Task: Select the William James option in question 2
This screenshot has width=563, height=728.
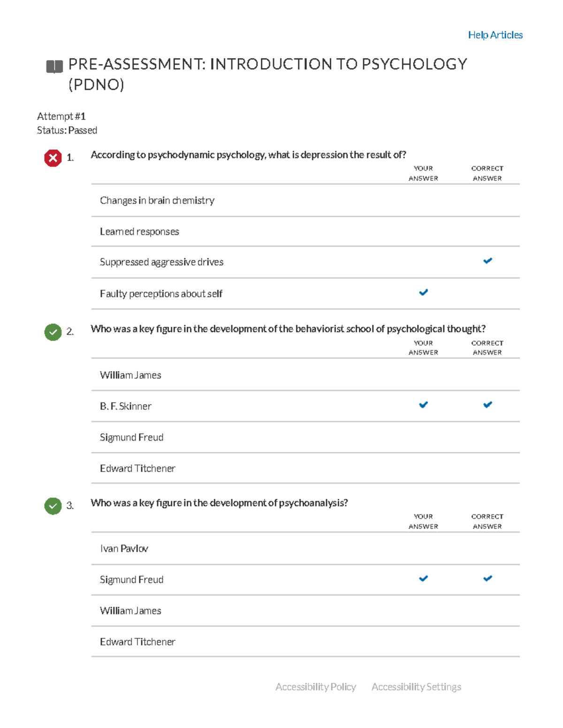Action: pos(130,375)
